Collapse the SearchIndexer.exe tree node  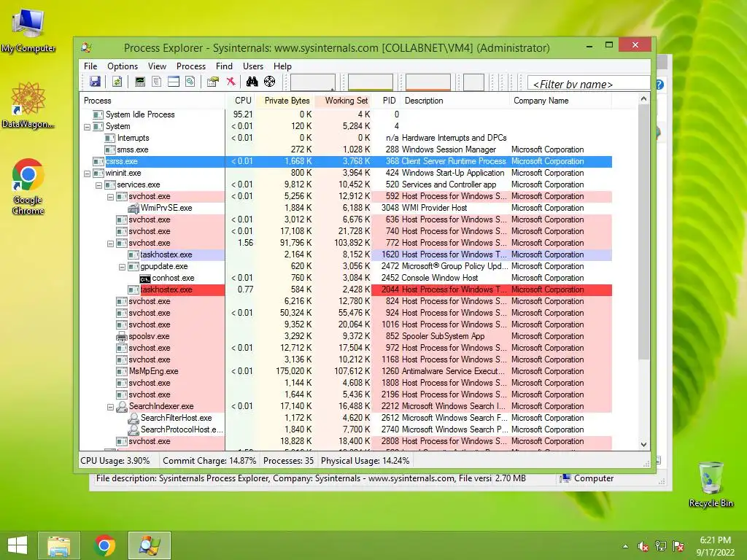(x=111, y=407)
